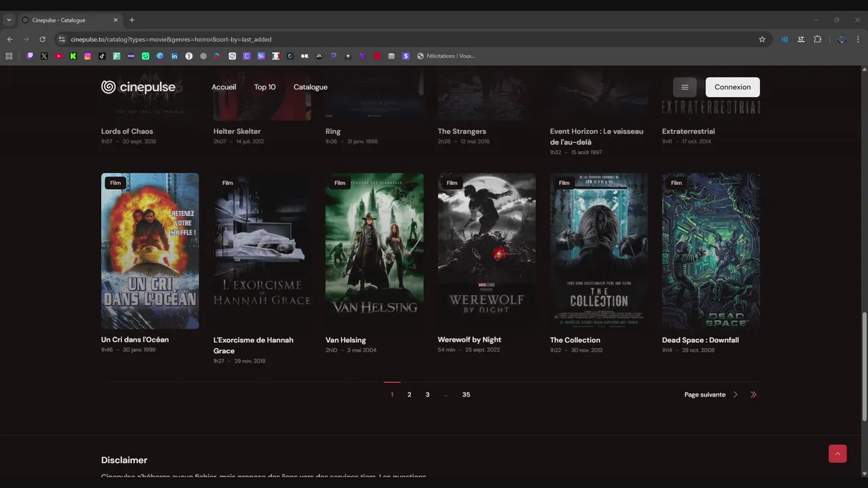Open the Instagram bookmark icon

(x=87, y=56)
